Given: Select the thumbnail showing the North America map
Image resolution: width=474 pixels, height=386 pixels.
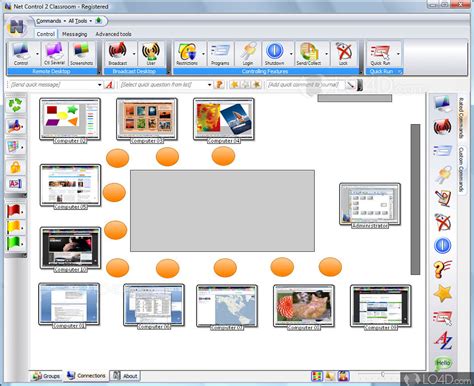Looking at the screenshot, I should coord(227,307).
